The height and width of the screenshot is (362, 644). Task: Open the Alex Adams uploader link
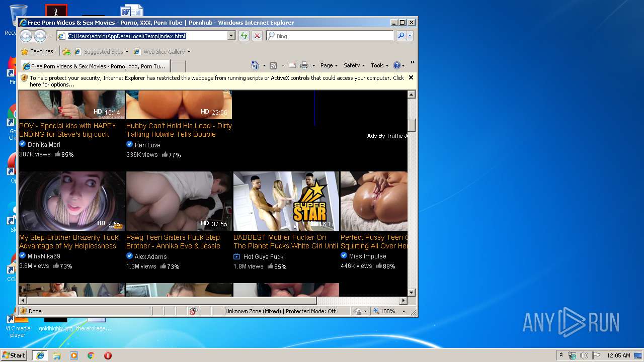(150, 256)
